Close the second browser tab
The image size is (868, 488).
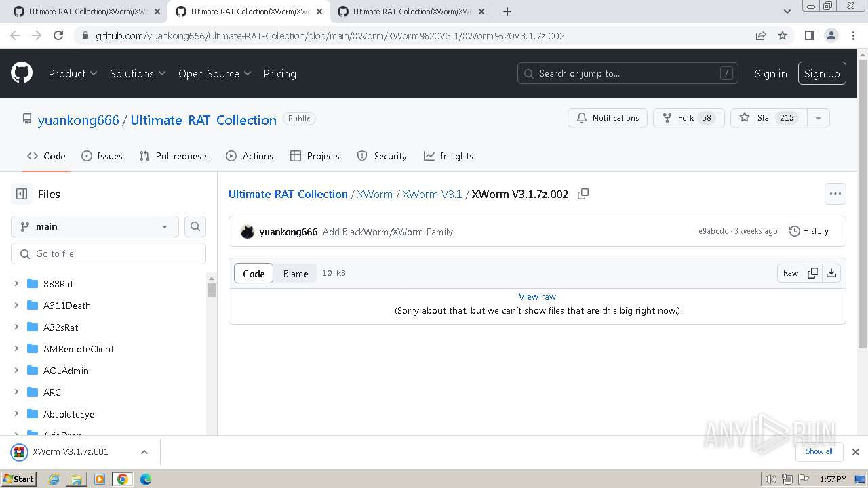319,12
